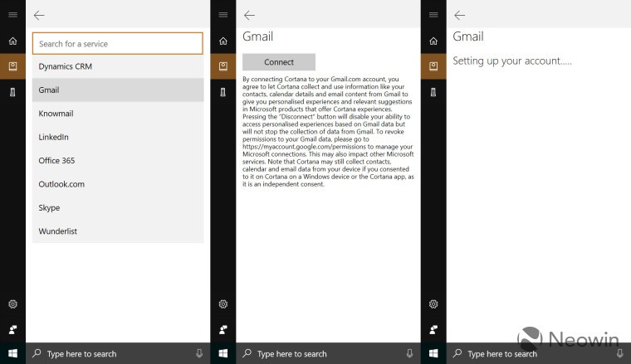Click back arrow on the 'Setting up your account' page

(x=459, y=15)
